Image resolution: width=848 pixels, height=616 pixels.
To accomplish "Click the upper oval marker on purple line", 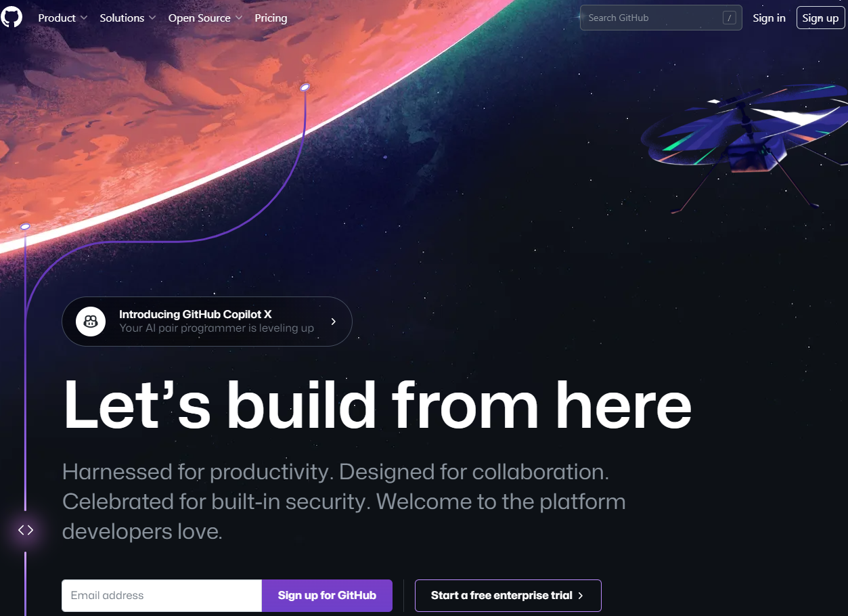I will click(305, 87).
